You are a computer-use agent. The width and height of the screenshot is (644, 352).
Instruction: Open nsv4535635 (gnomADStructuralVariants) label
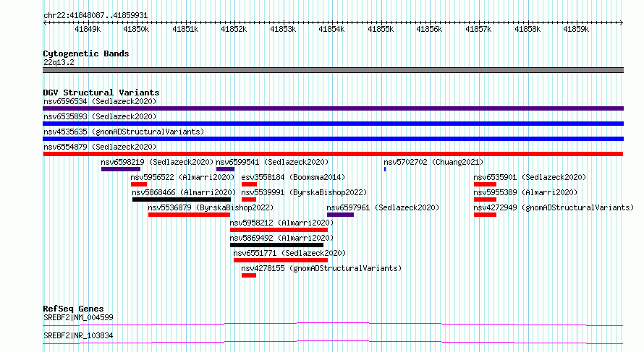124,132
